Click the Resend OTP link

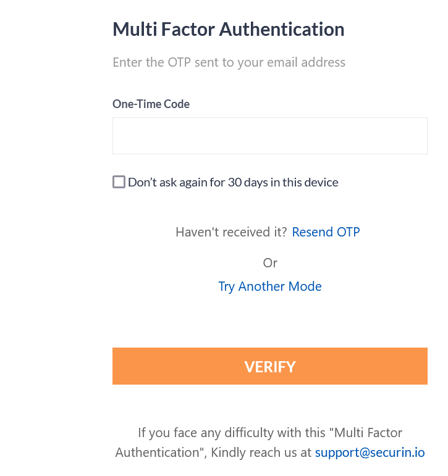[x=326, y=232]
